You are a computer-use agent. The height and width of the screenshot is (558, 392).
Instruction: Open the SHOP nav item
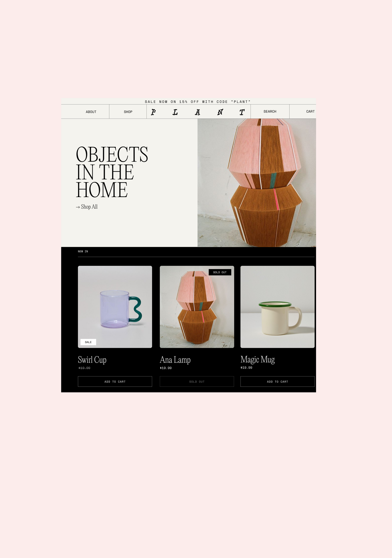pyautogui.click(x=128, y=112)
